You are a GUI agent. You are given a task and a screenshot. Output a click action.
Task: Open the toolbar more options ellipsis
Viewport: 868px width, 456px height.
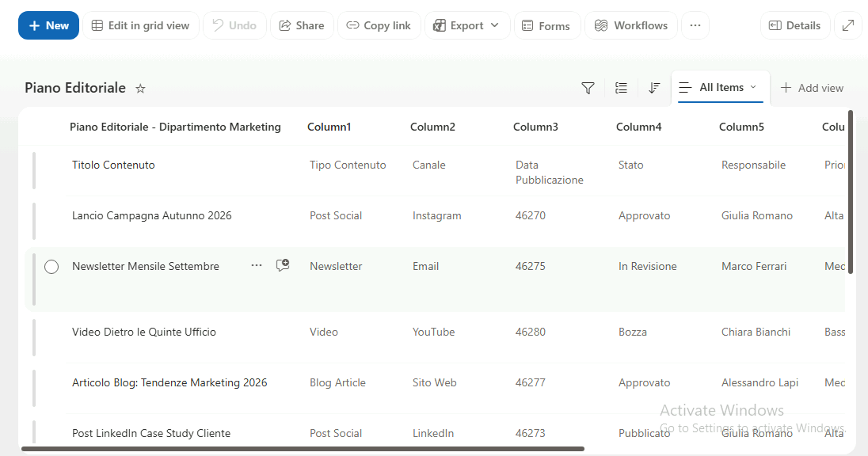695,25
